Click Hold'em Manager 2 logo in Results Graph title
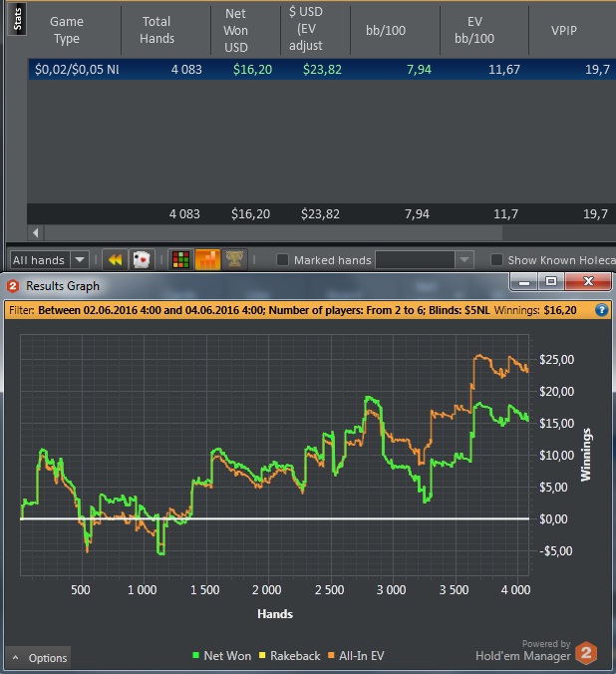Screen dimensions: 616x674 13,286
